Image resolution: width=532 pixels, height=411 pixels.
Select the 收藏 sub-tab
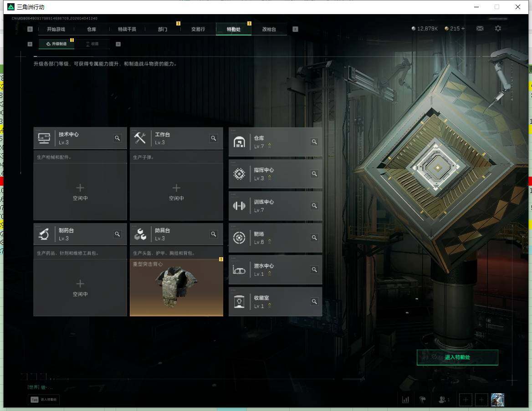(x=92, y=44)
